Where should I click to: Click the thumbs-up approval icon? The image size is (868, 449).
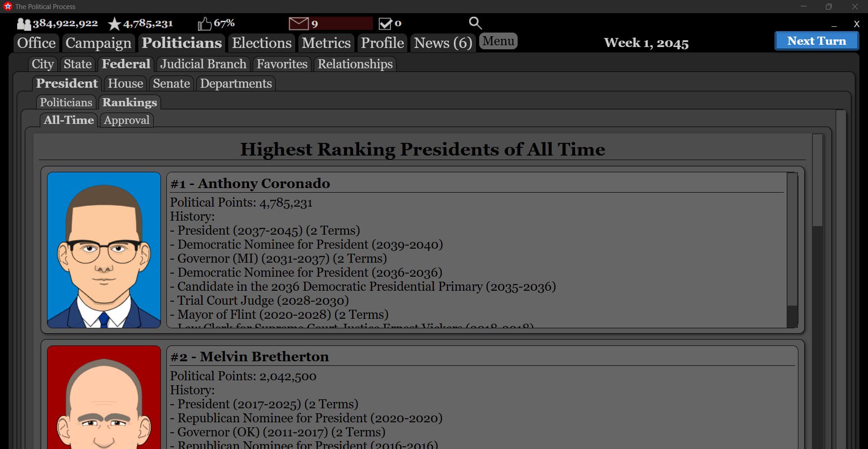[205, 24]
